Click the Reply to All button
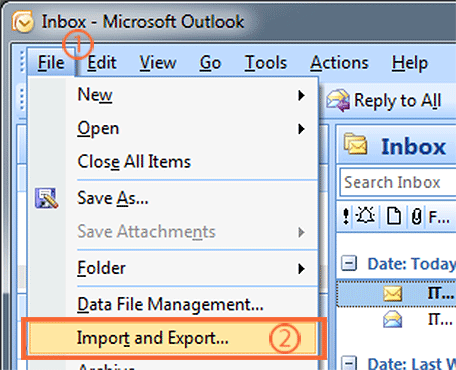456x370 pixels. pyautogui.click(x=384, y=100)
